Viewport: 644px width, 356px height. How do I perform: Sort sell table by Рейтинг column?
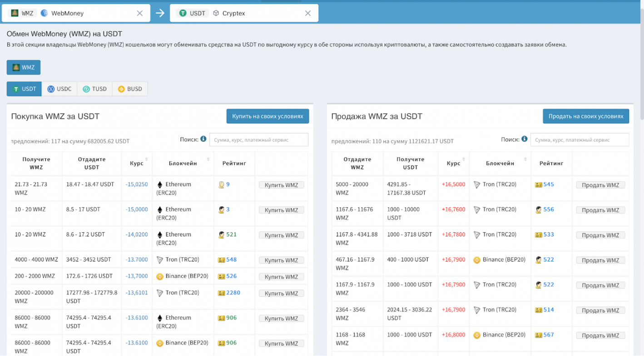tap(551, 163)
